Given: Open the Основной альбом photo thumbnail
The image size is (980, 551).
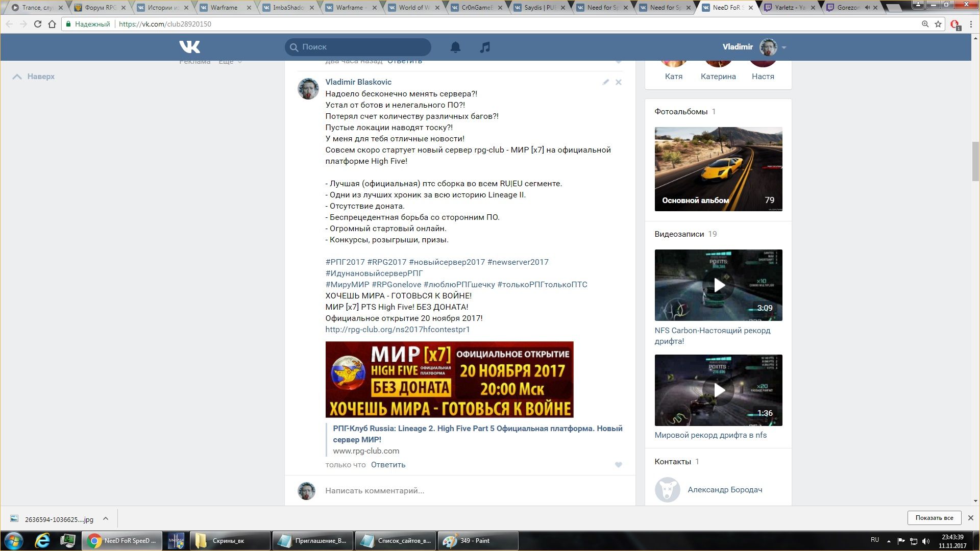Looking at the screenshot, I should tap(719, 169).
